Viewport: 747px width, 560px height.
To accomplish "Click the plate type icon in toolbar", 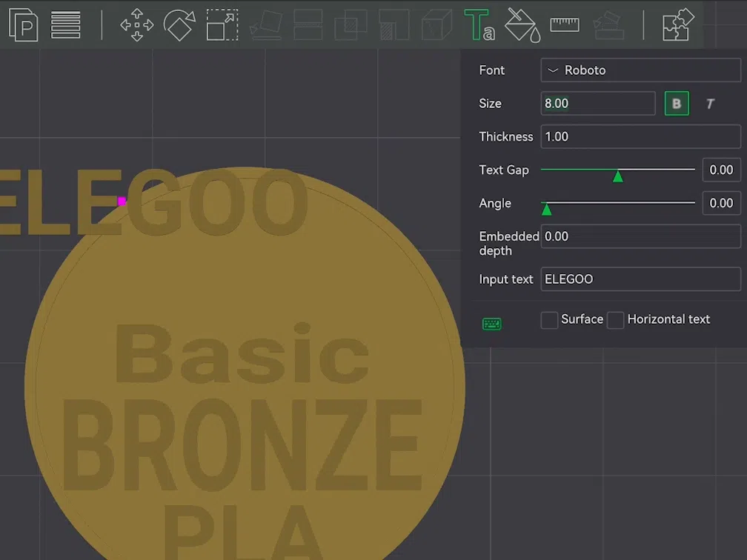I will pos(23,25).
